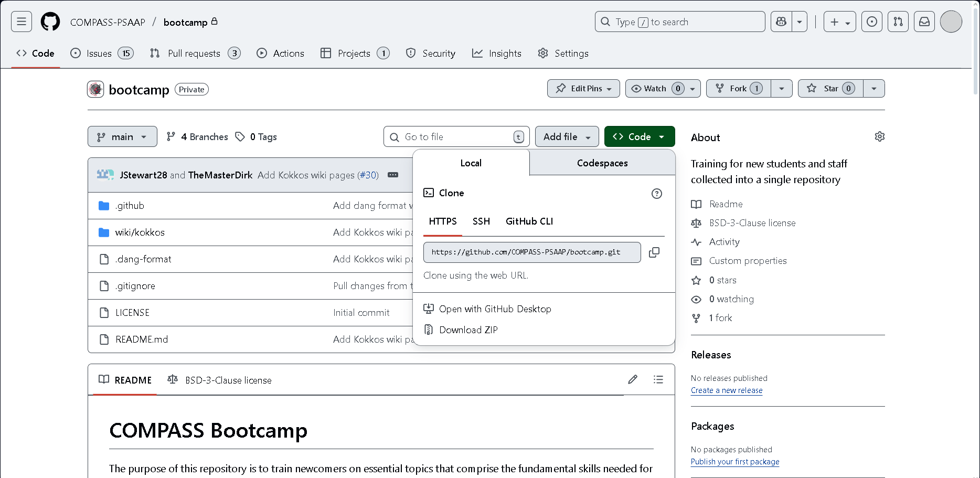The image size is (980, 478).
Task: Open the Copilot chat icon
Action: [781, 22]
